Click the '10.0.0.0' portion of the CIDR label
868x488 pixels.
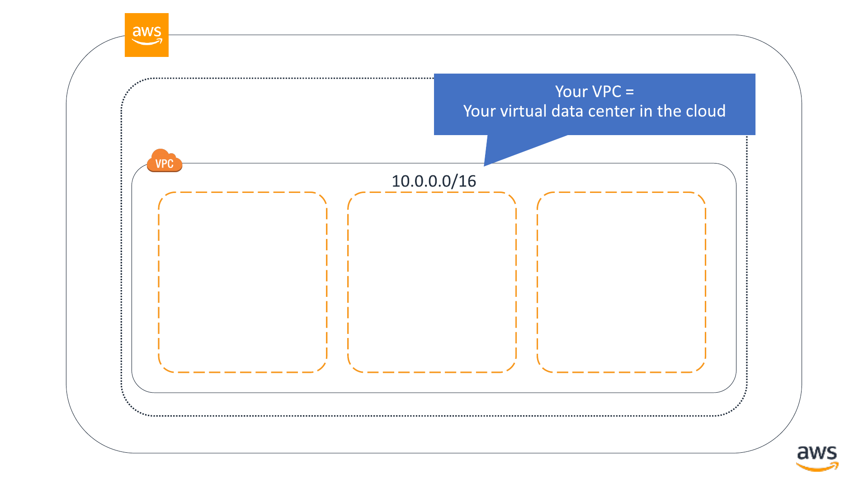421,181
